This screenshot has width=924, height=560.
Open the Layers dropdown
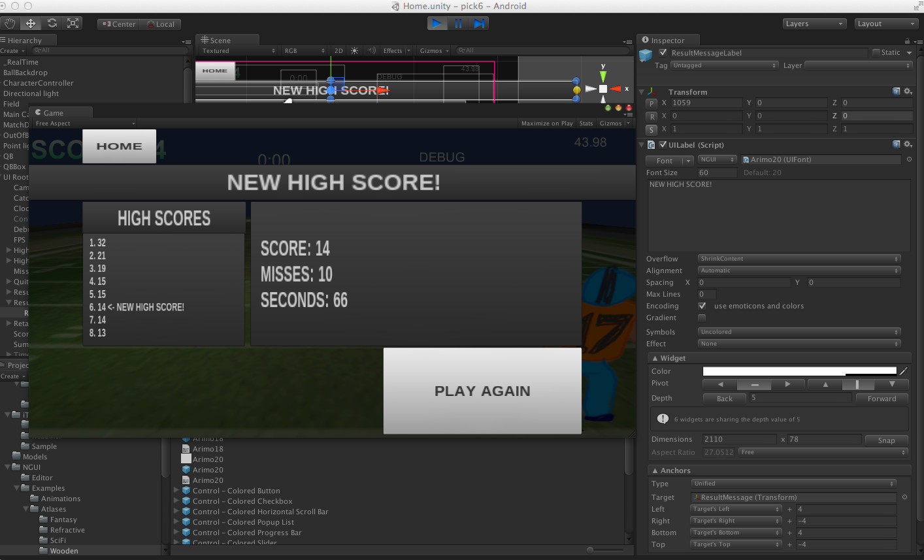click(x=814, y=24)
